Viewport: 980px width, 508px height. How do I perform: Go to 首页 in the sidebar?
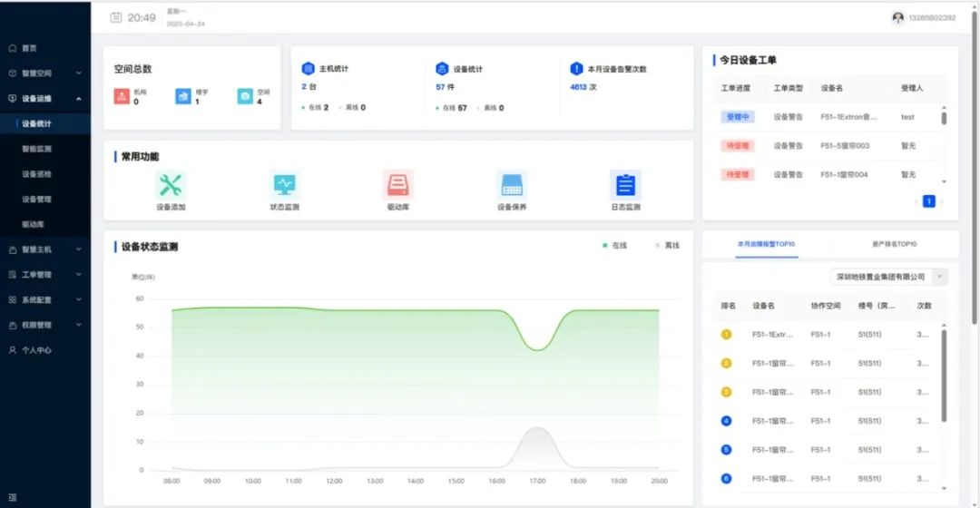coord(30,48)
